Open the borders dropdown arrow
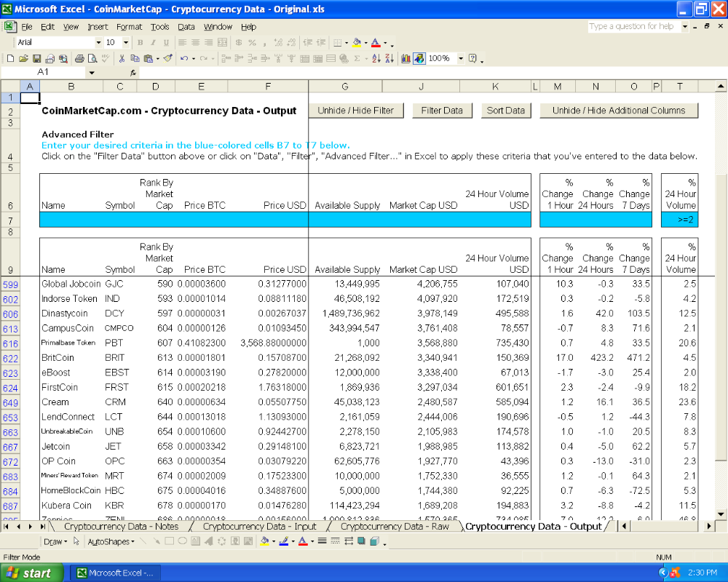Screen dimensions: 728x582 pos(347,43)
